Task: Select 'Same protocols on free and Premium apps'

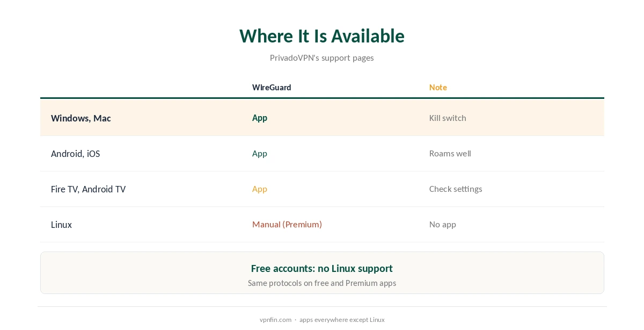Action: (322, 283)
